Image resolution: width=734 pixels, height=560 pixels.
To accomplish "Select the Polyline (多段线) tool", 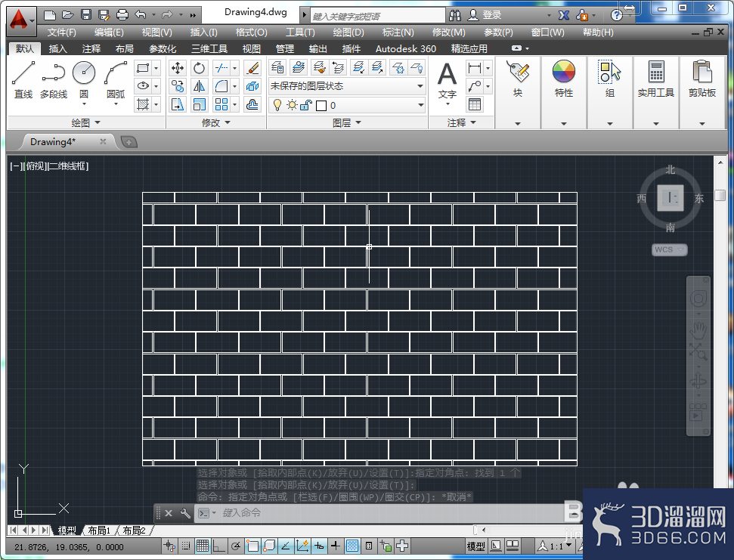I will pyautogui.click(x=54, y=80).
